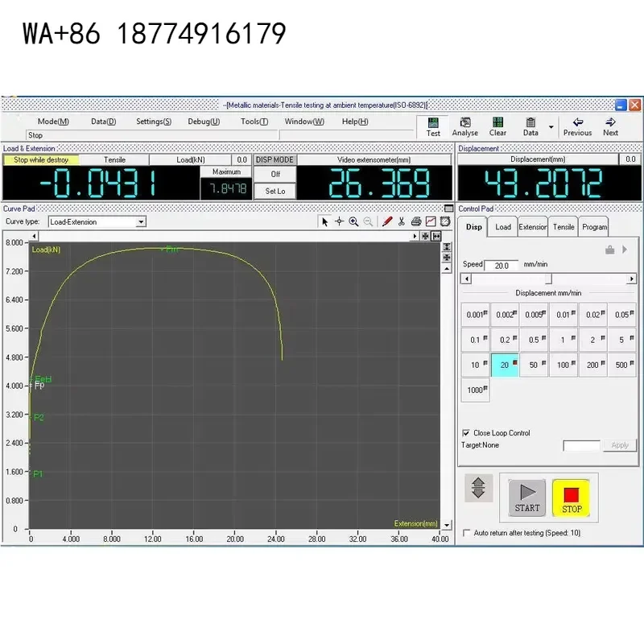Switch to the Program control tab
The image size is (644, 644).
coord(594,227)
